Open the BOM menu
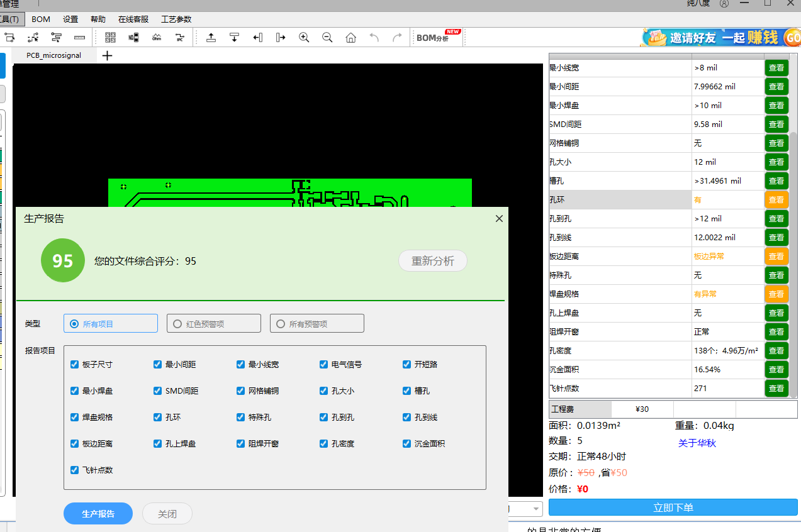 [41, 19]
